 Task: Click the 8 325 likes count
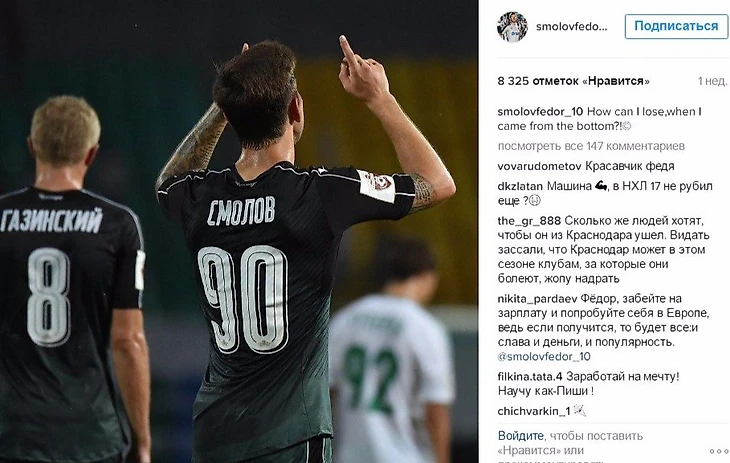(x=573, y=81)
